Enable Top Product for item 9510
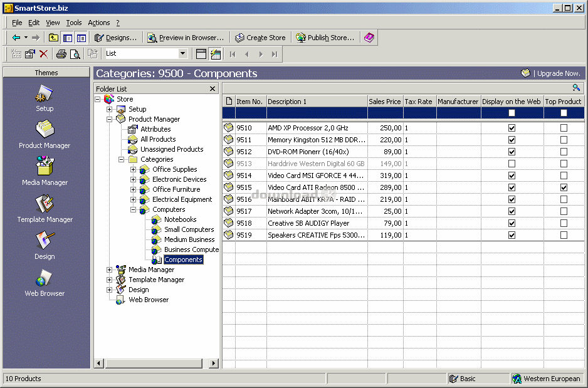Screen dimensions: 588x388 pyautogui.click(x=564, y=128)
